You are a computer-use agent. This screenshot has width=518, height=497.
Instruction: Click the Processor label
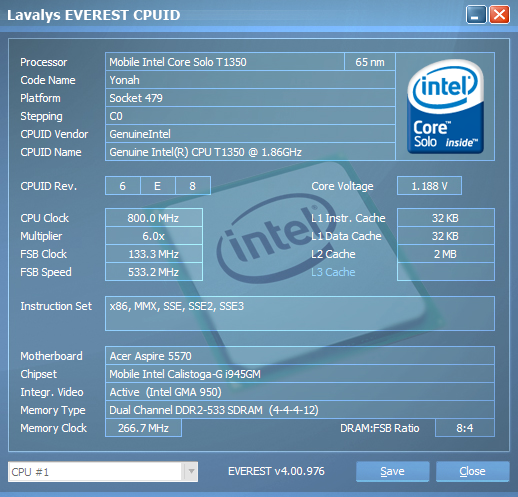(44, 62)
